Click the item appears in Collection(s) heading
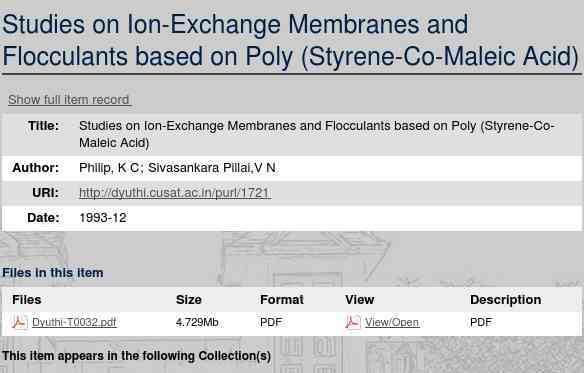Screen dimensions: 584x373 pos(136,356)
